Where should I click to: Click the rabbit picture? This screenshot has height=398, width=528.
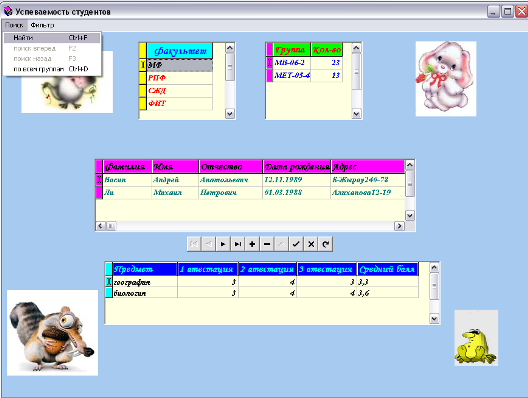[446, 79]
